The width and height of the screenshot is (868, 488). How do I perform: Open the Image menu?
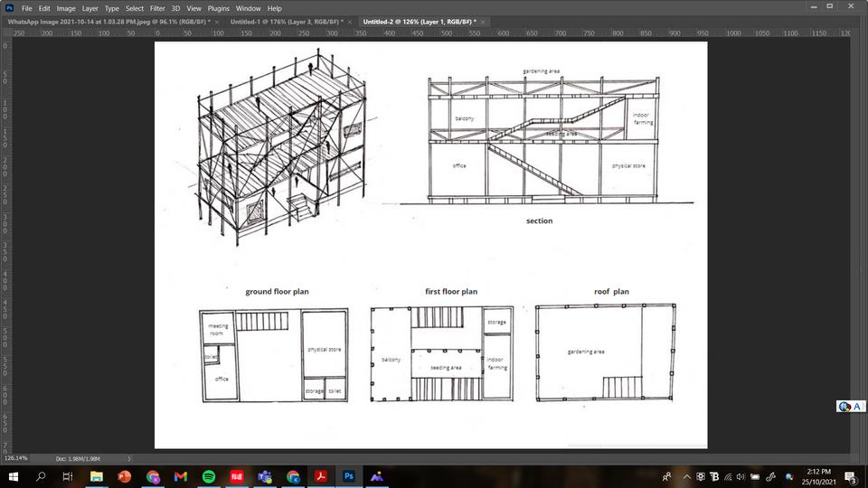(66, 8)
